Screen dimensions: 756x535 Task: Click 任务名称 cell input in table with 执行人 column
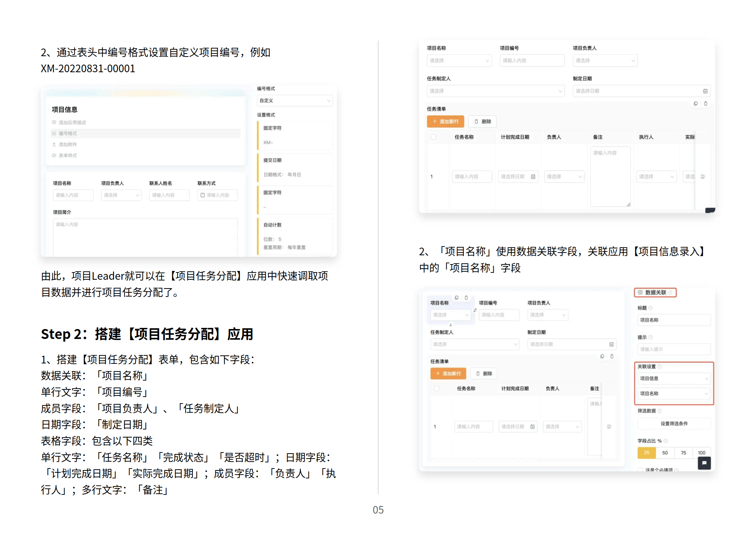tap(472, 177)
